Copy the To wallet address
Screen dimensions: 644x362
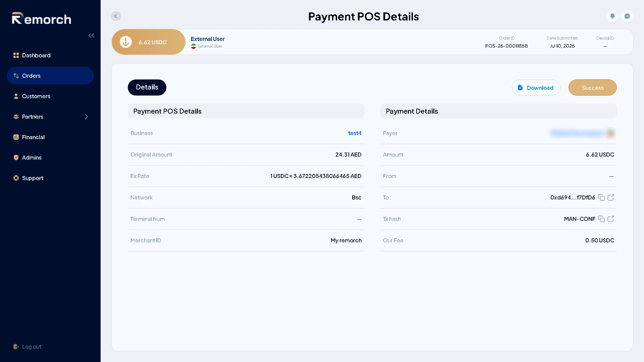[601, 197]
